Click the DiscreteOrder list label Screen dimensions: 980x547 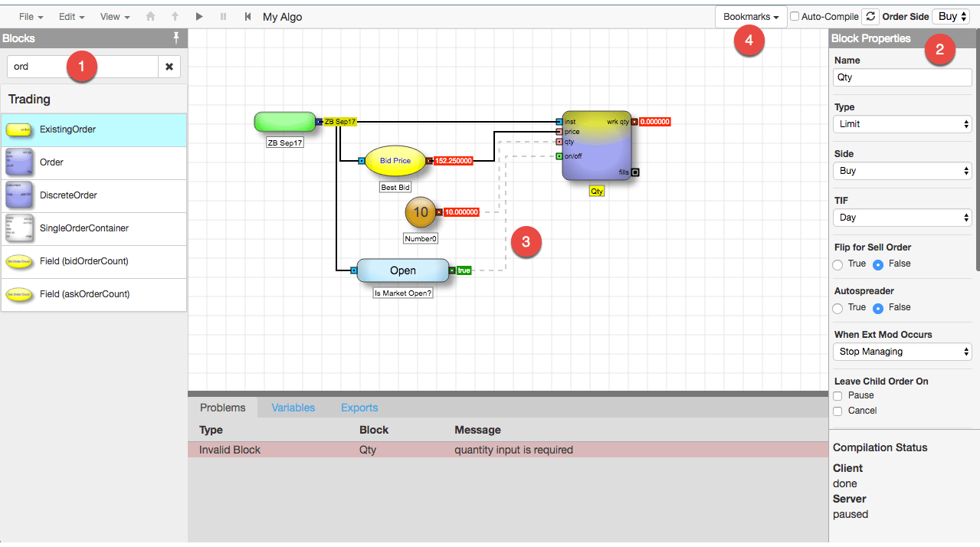[68, 195]
